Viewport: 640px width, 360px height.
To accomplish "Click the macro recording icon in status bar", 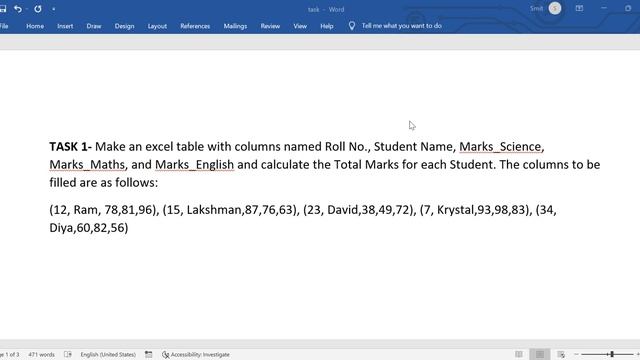I will pyautogui.click(x=149, y=355).
